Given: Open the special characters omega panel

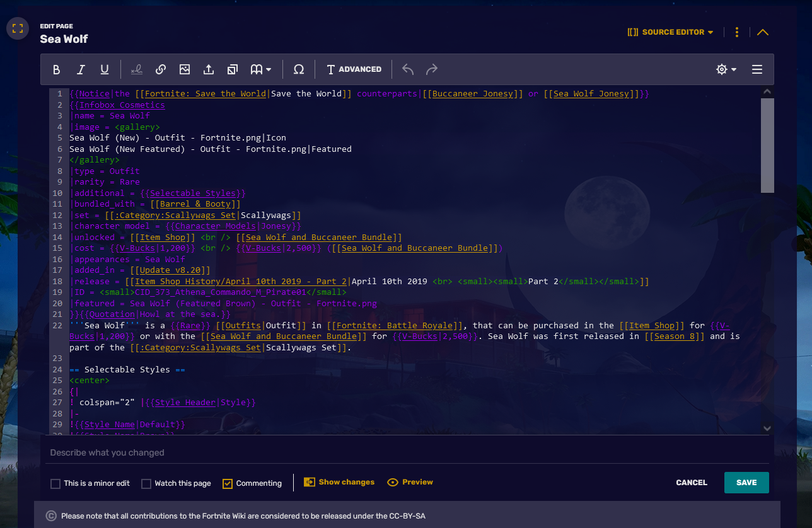Looking at the screenshot, I should 299,69.
